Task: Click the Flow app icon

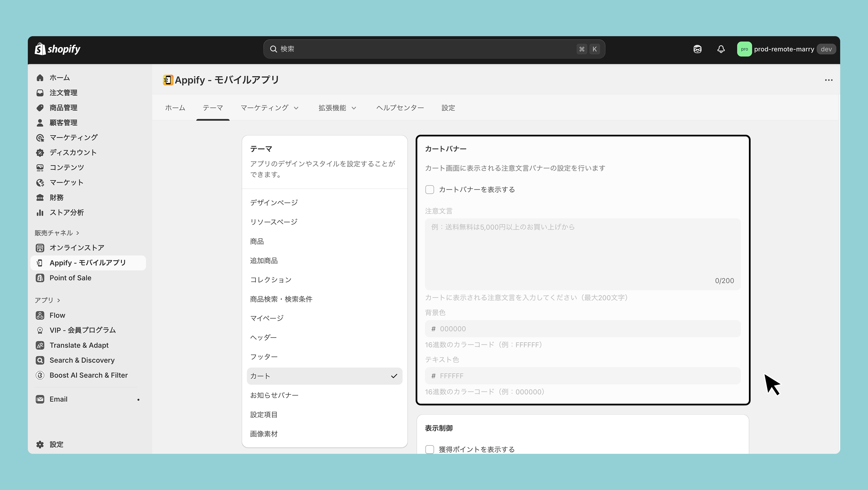Action: [x=40, y=315]
